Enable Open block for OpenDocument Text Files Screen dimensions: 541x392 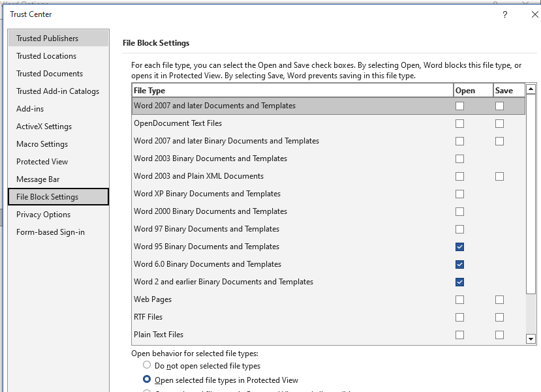[x=459, y=123]
